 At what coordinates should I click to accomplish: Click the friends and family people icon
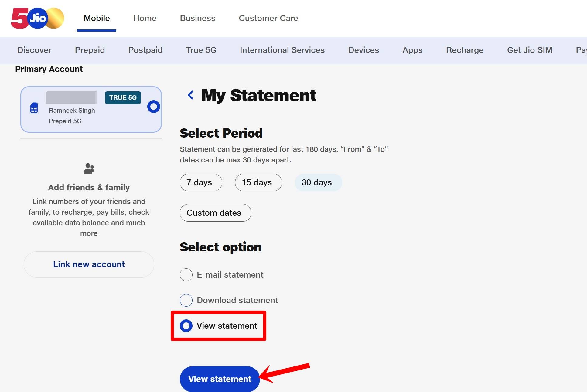(x=89, y=169)
